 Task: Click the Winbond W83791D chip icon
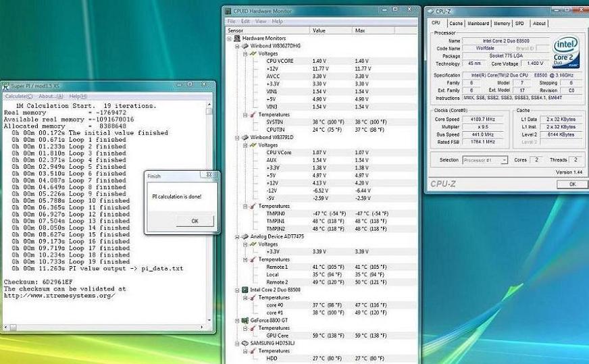click(245, 138)
